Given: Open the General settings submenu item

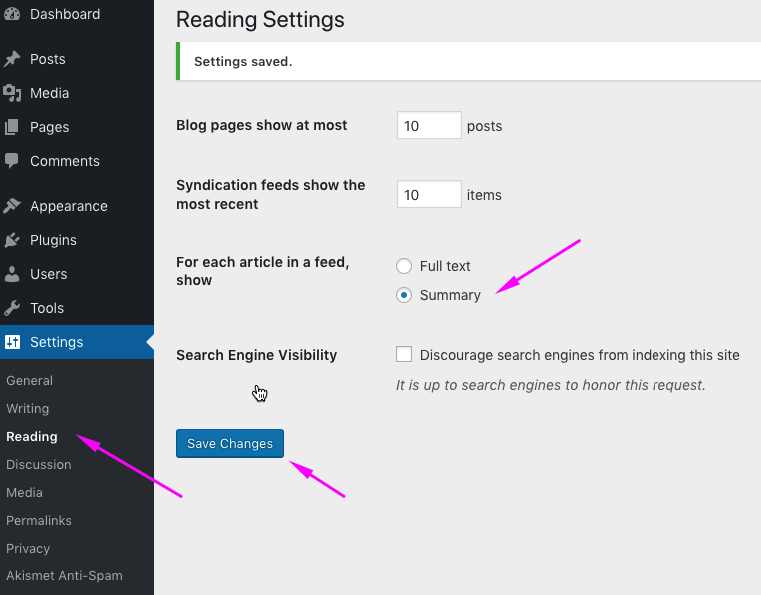Looking at the screenshot, I should (29, 380).
